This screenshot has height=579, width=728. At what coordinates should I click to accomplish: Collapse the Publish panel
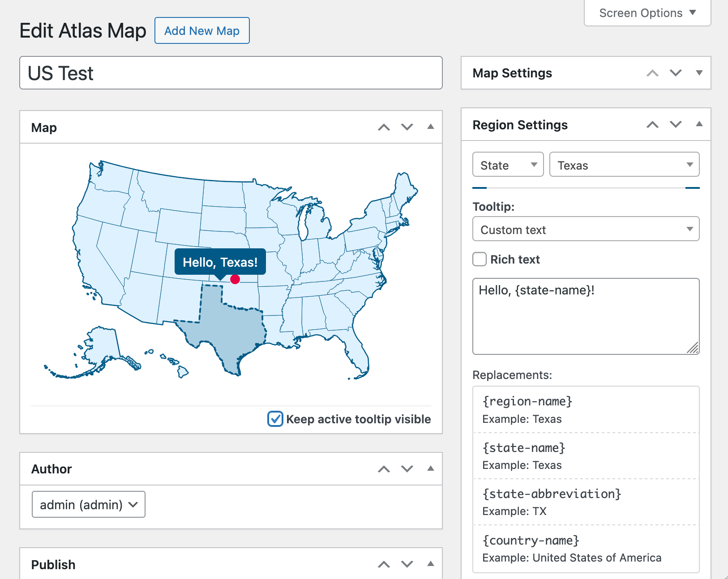pyautogui.click(x=430, y=564)
